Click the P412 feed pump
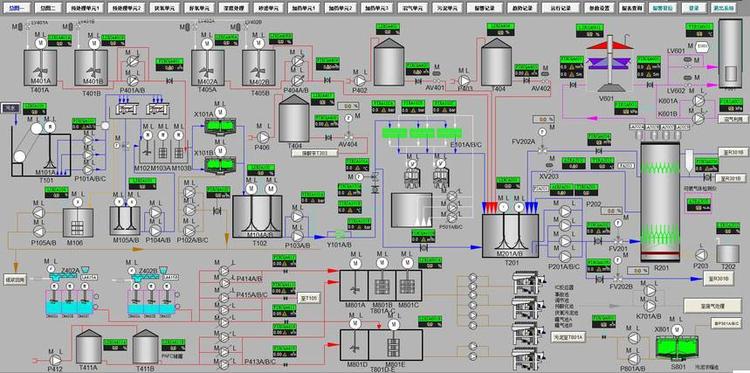The image size is (750, 373). click(x=55, y=359)
